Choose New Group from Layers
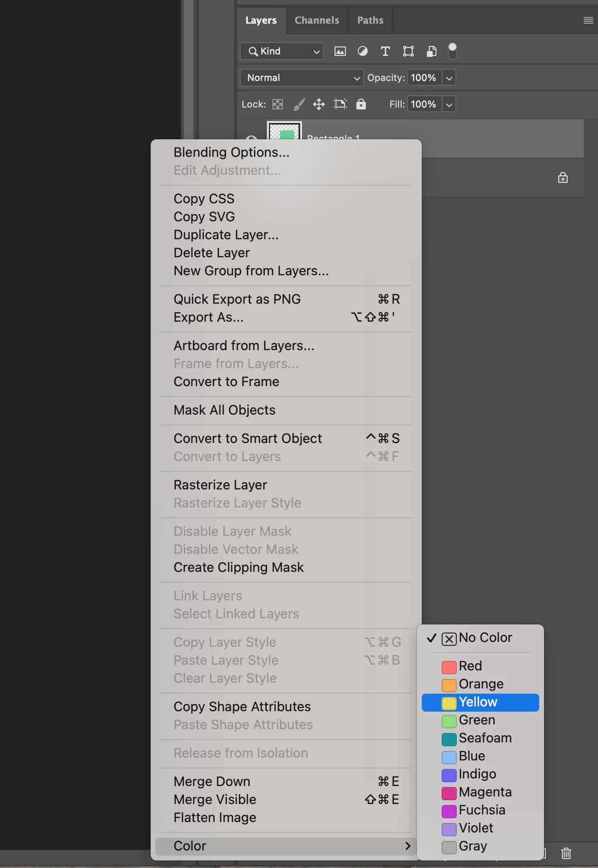Viewport: 598px width, 868px height. pos(286,271)
